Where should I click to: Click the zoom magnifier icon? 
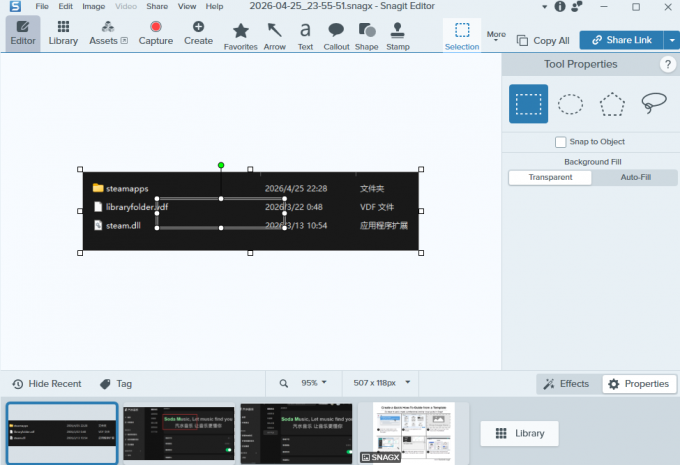tap(284, 383)
